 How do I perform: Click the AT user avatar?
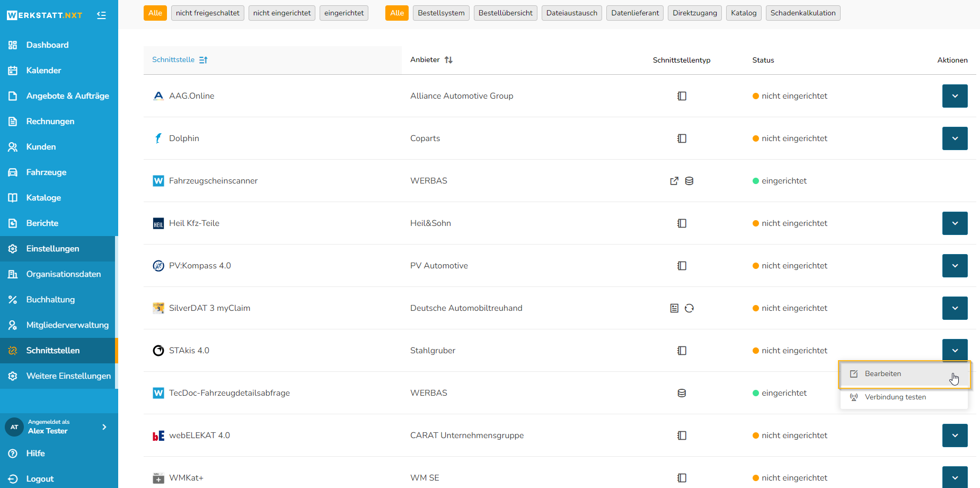14,427
